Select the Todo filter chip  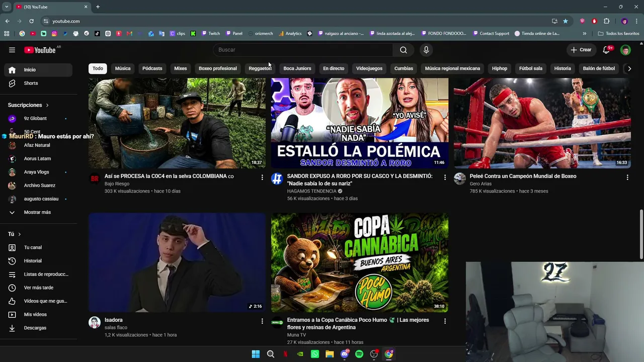pos(98,68)
